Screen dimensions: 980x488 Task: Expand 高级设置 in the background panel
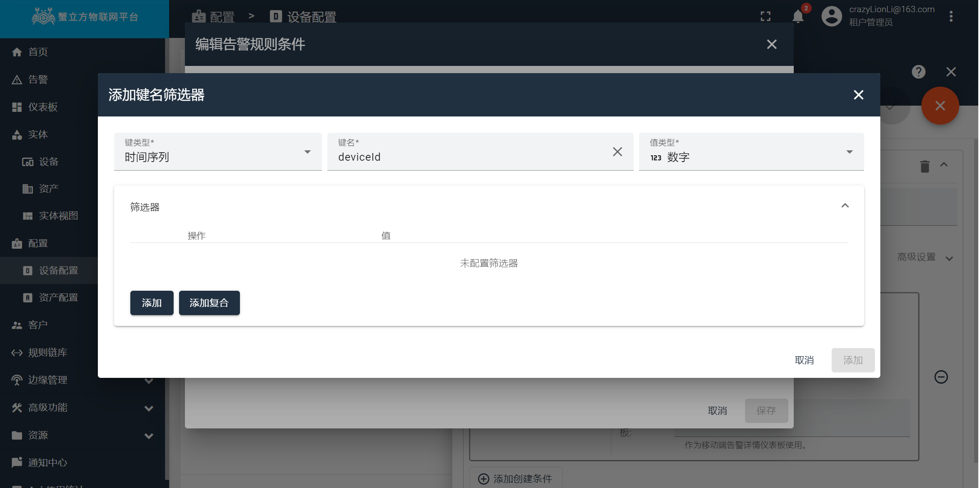(x=925, y=257)
